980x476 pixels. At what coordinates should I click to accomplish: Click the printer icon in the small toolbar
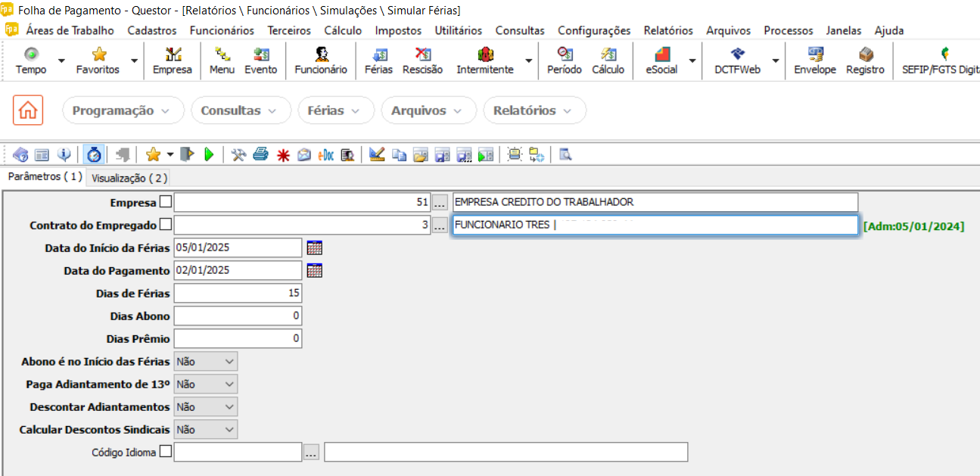260,154
